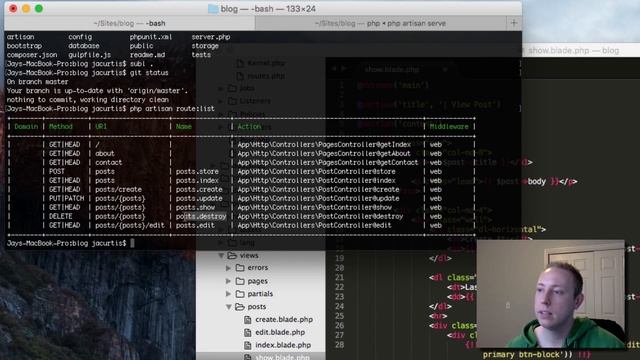This screenshot has height=360, width=640.
Task: Select the views folder label
Action: (249, 256)
